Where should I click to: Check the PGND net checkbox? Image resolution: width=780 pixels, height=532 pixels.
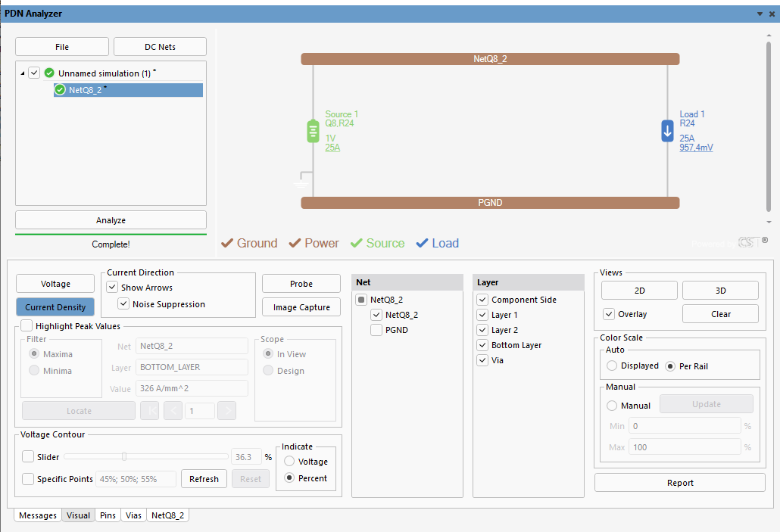pos(376,330)
